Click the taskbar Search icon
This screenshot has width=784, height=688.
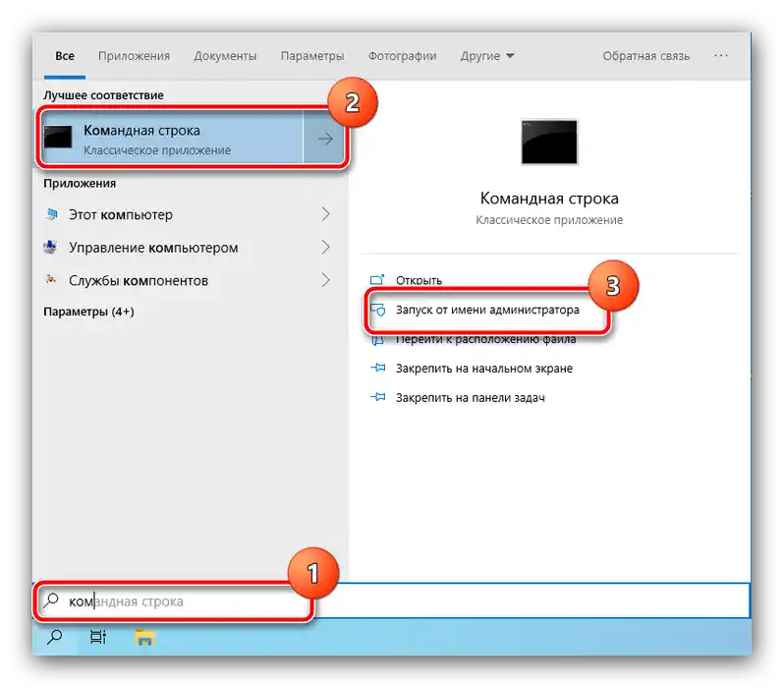tap(54, 637)
